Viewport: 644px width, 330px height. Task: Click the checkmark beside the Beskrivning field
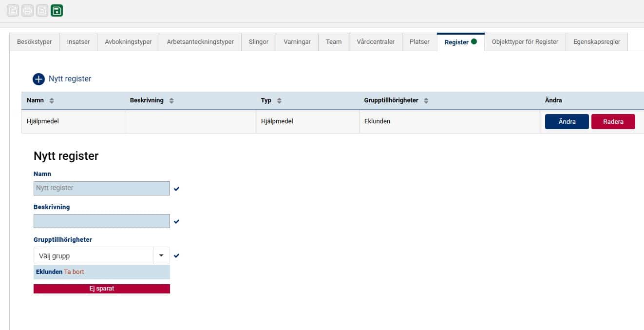(x=176, y=222)
